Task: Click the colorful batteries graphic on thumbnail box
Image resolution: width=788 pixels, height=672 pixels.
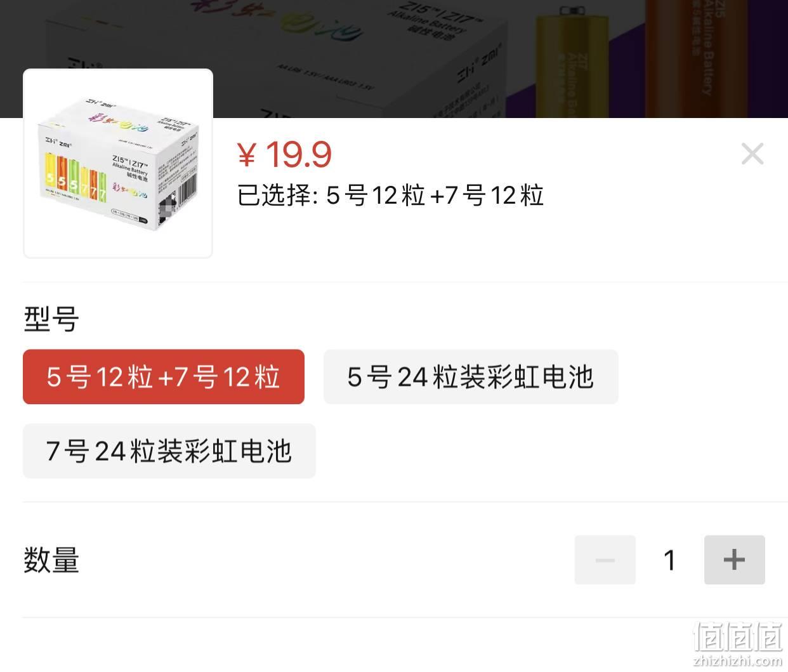Action: pyautogui.click(x=74, y=178)
